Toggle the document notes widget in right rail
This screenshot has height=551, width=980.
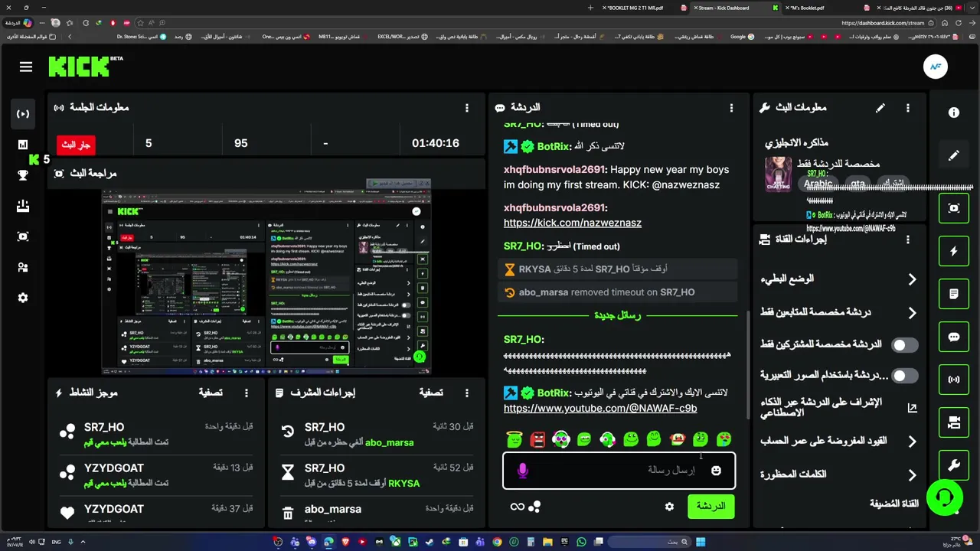954,294
